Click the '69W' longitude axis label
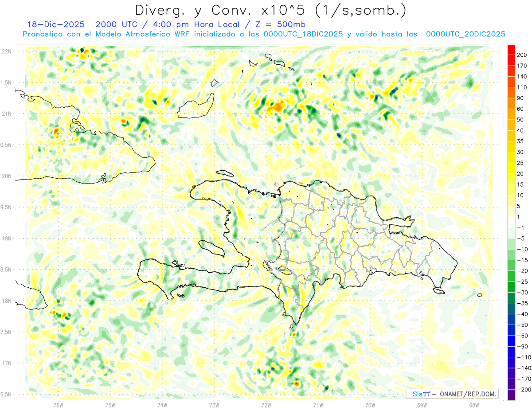The height and width of the screenshot is (411, 532). (422, 405)
